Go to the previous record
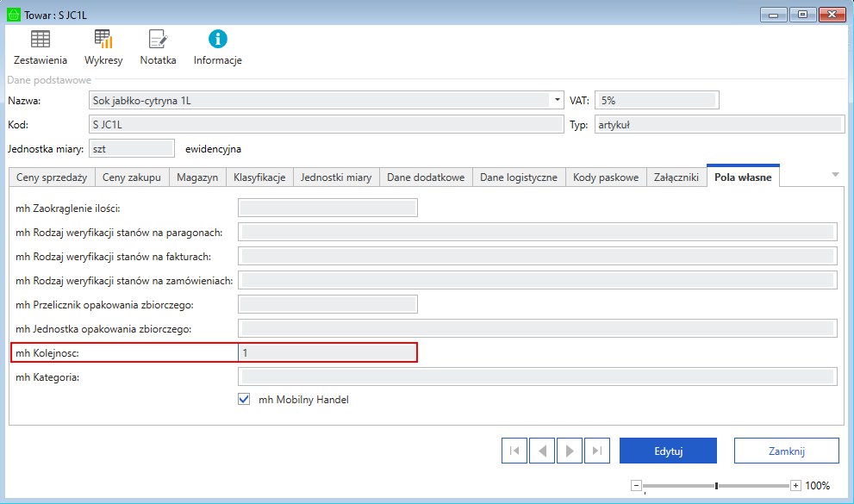Image resolution: width=854 pixels, height=504 pixels. click(542, 451)
